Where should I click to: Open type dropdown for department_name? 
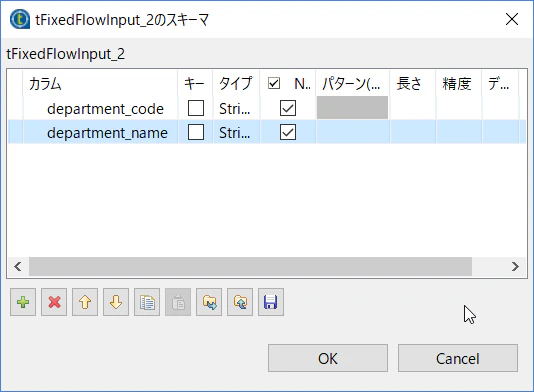click(236, 132)
